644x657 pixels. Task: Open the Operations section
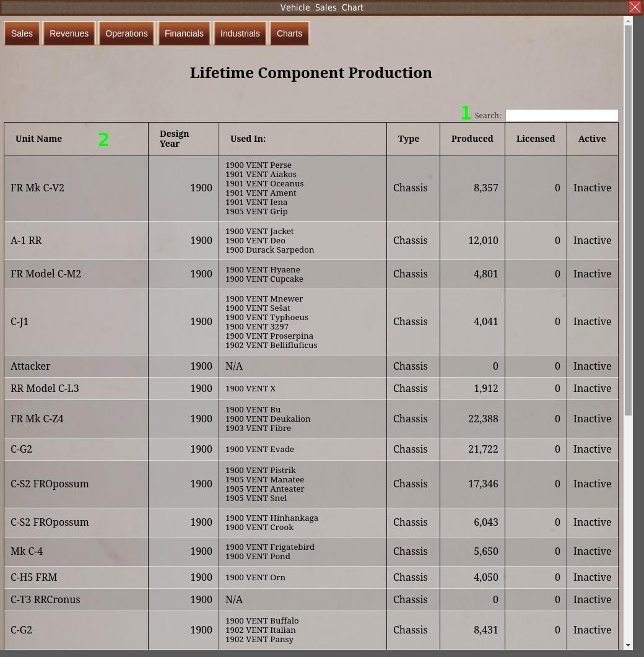pos(126,33)
